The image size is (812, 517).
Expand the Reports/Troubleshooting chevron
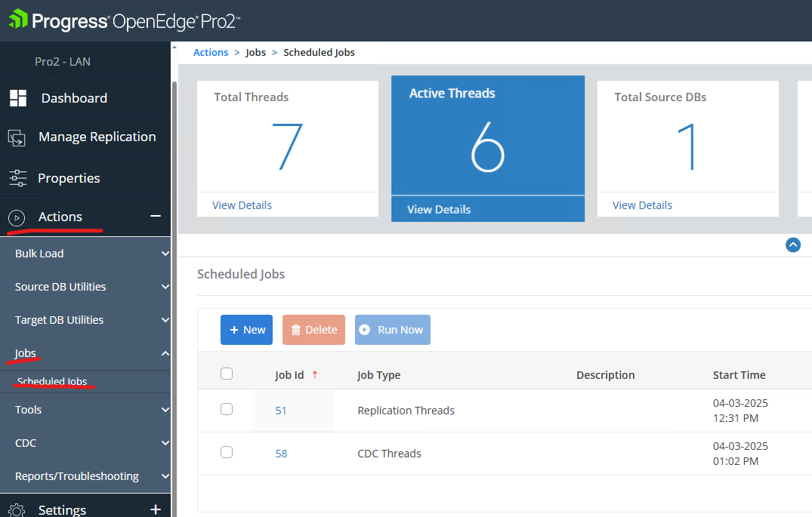point(165,476)
